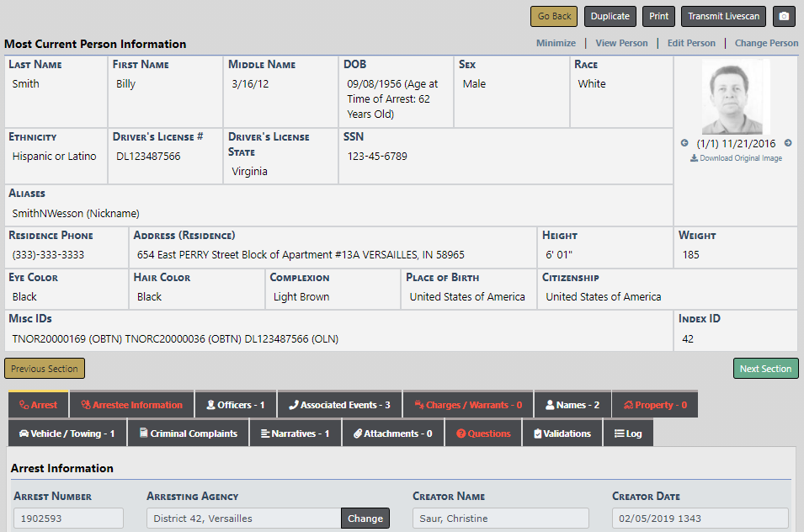This screenshot has height=532, width=804.
Task: Click the Arrest Number field
Action: pyautogui.click(x=68, y=519)
